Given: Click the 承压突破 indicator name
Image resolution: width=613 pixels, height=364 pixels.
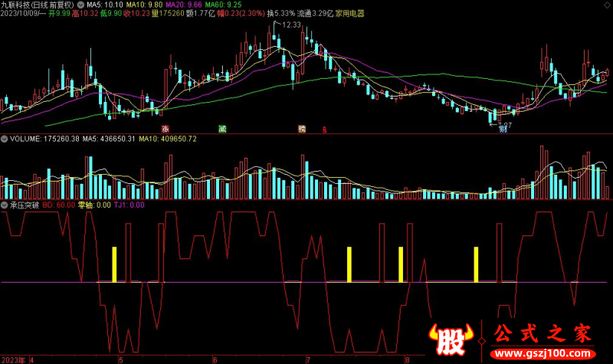Looking at the screenshot, I should 25,205.
